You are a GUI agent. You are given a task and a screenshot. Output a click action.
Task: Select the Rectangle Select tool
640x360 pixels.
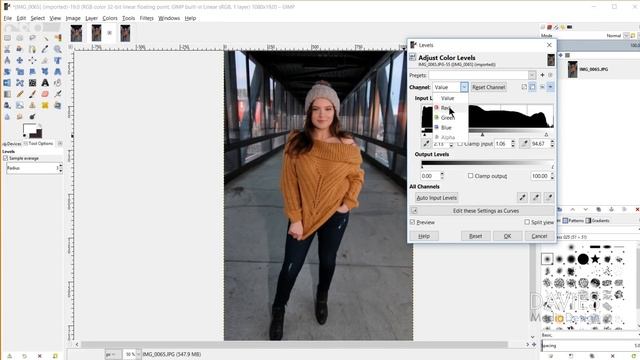click(x=7, y=38)
